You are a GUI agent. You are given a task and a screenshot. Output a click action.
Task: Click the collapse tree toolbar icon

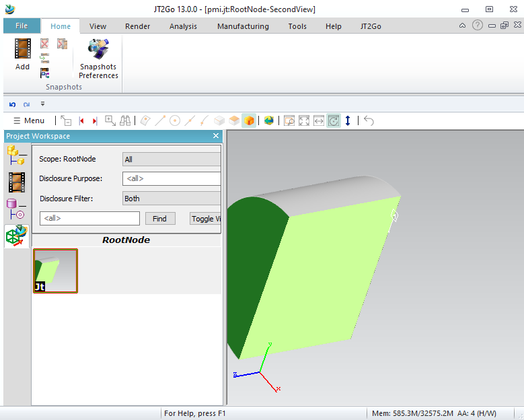click(x=66, y=120)
